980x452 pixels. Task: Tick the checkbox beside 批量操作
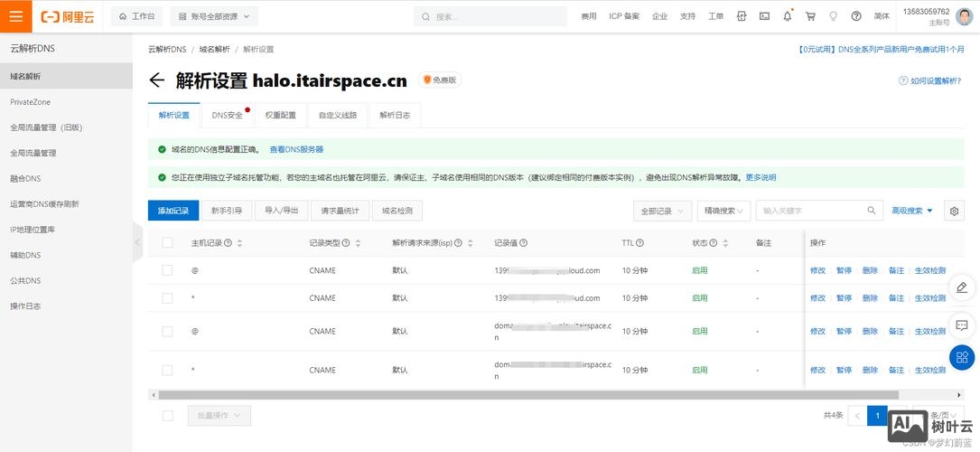(x=167, y=415)
